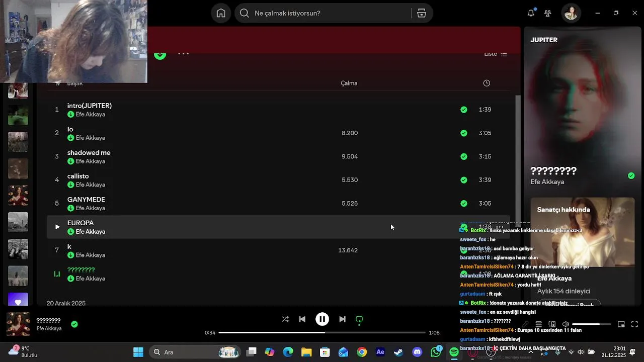The height and width of the screenshot is (362, 644).
Task: Click the taskbar search box 'Ara'
Action: (196, 352)
